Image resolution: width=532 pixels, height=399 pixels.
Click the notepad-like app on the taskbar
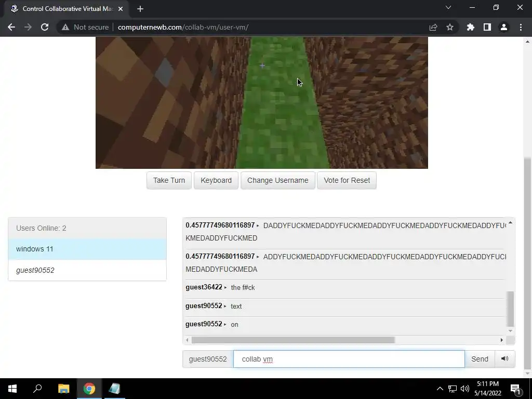coord(114,389)
